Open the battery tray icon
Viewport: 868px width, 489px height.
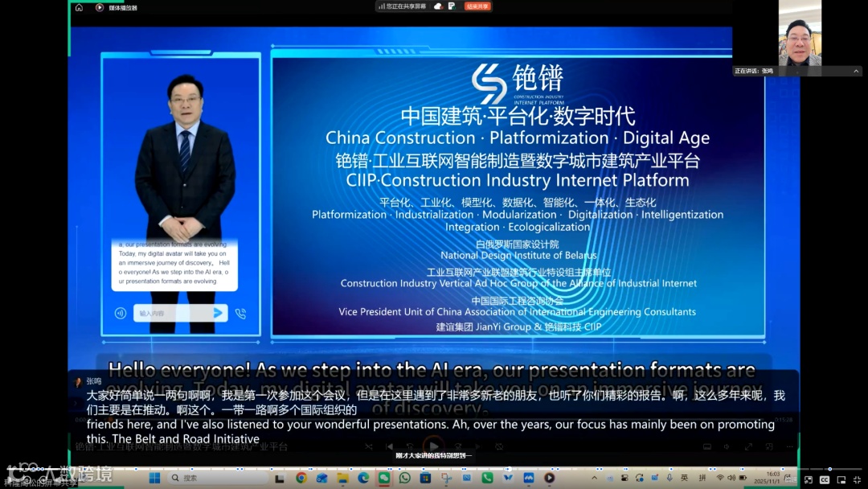click(x=743, y=478)
